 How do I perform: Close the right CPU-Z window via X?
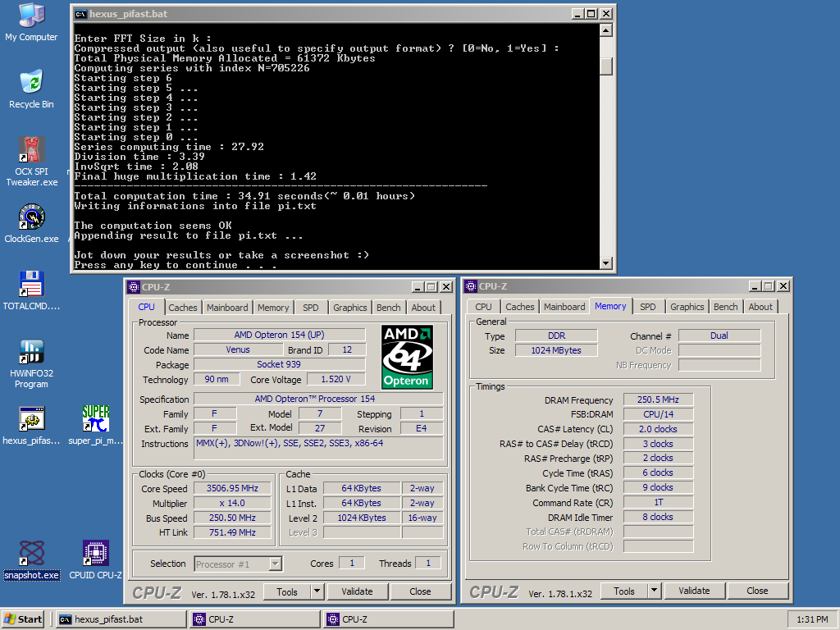[x=783, y=286]
